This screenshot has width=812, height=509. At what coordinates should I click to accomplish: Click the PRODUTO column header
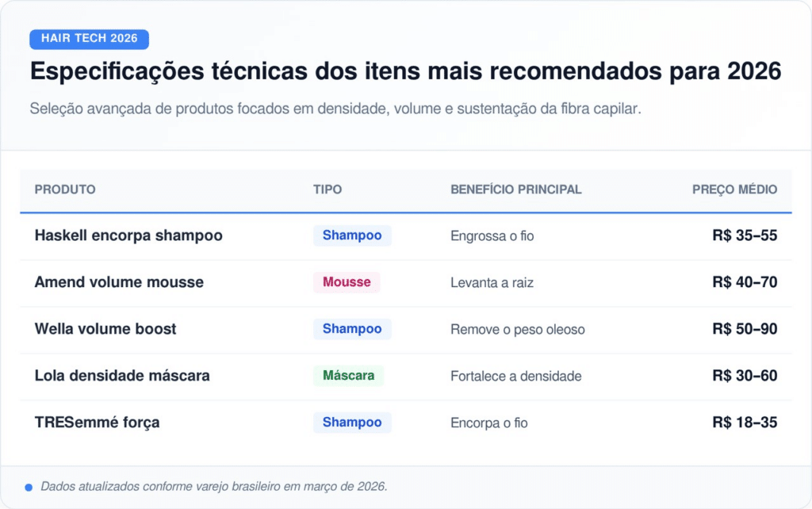[x=65, y=189]
